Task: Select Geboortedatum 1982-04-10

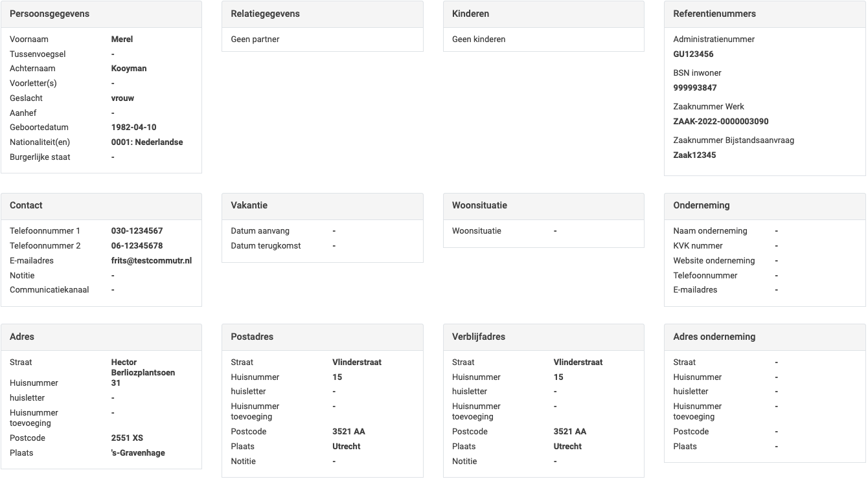Action: pyautogui.click(x=133, y=127)
